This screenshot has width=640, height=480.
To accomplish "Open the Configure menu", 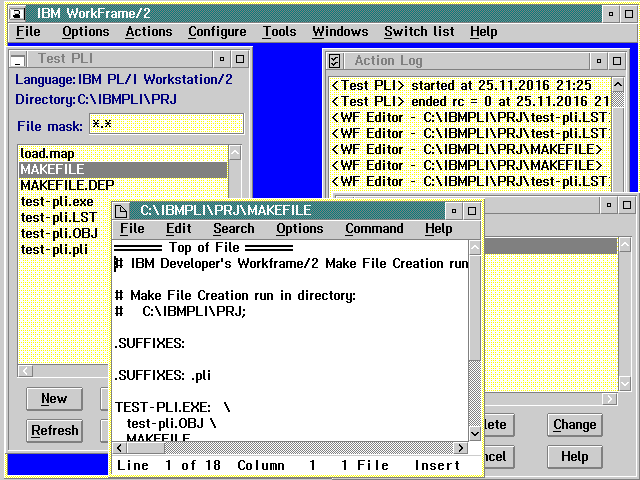I will click(x=217, y=32).
